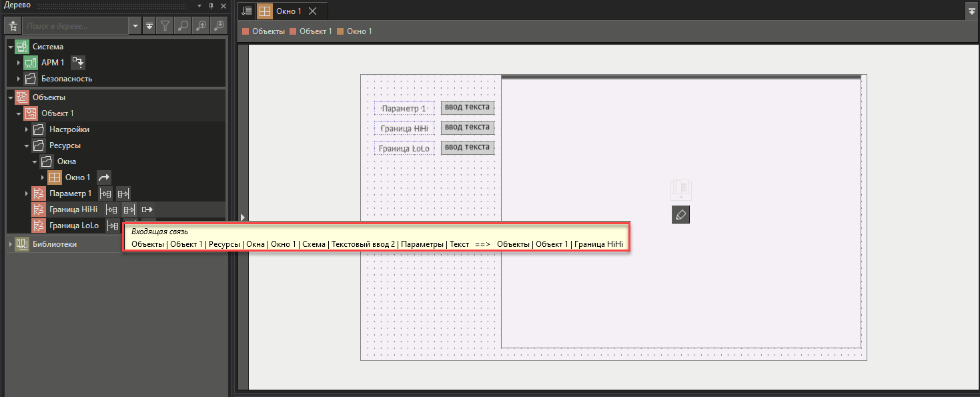The height and width of the screenshot is (397, 980).
Task: Click the outgoing arrow icon on Граница HiHi
Action: click(147, 210)
